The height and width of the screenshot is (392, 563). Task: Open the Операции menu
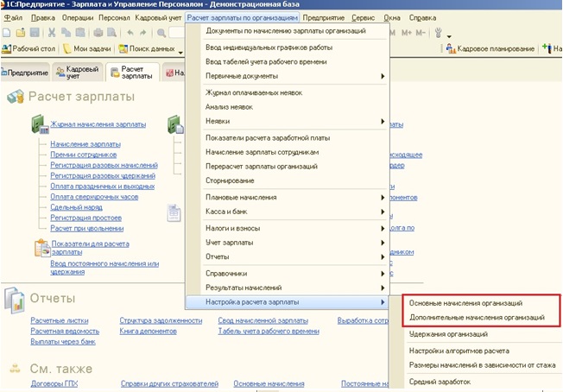coord(77,17)
